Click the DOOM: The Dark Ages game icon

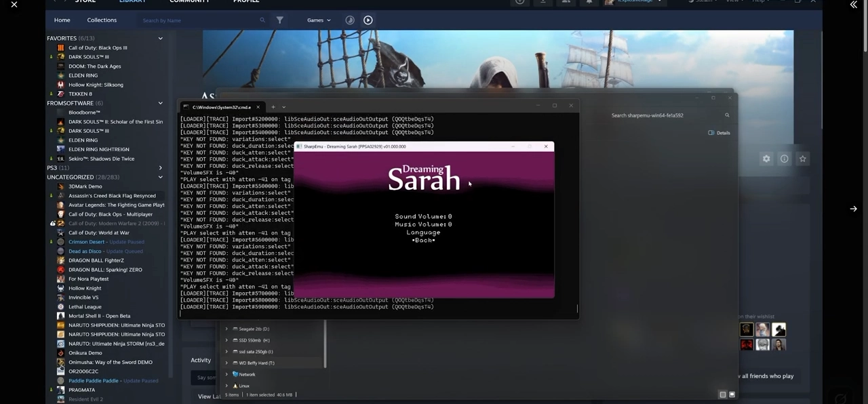61,66
